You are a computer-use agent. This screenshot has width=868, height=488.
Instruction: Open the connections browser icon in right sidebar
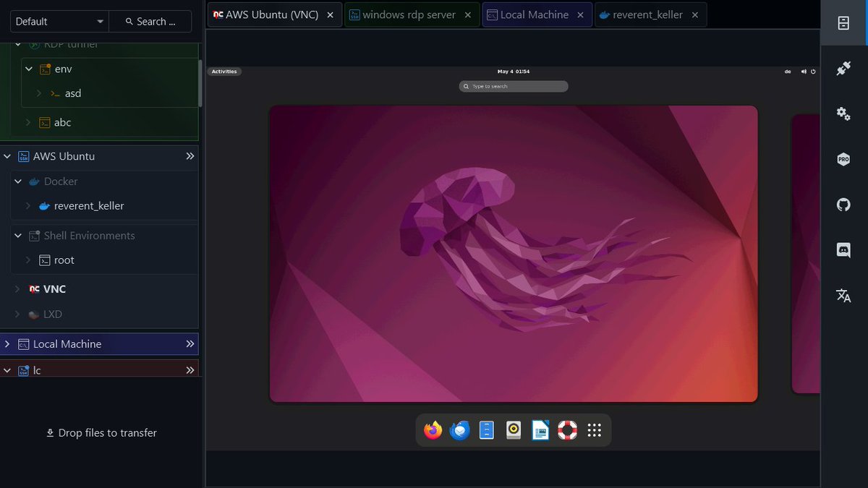point(843,23)
